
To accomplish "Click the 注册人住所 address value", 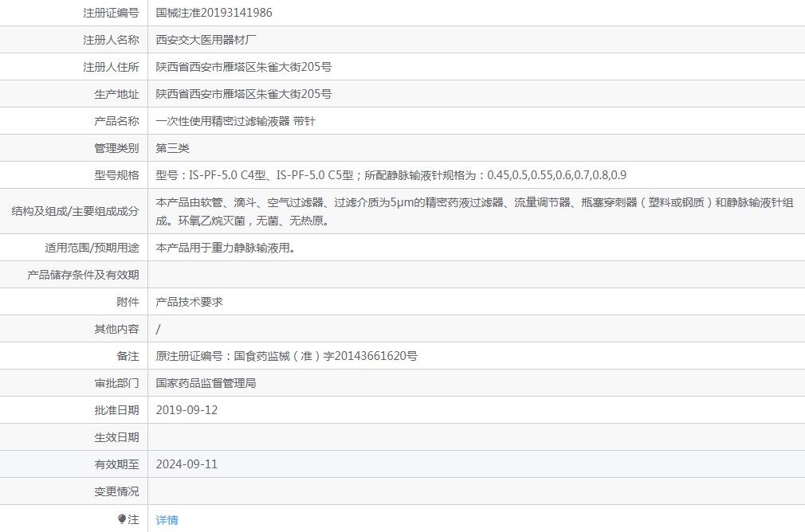I will coord(244,67).
